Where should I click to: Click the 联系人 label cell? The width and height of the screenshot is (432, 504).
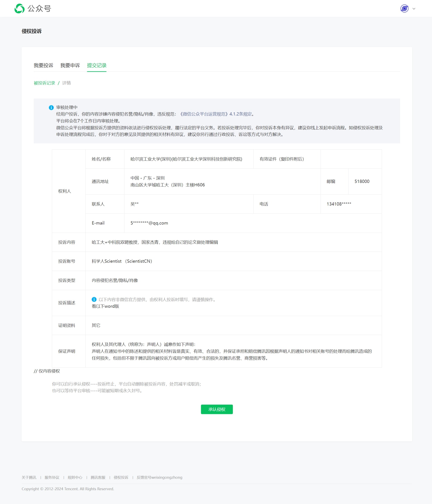(105, 204)
